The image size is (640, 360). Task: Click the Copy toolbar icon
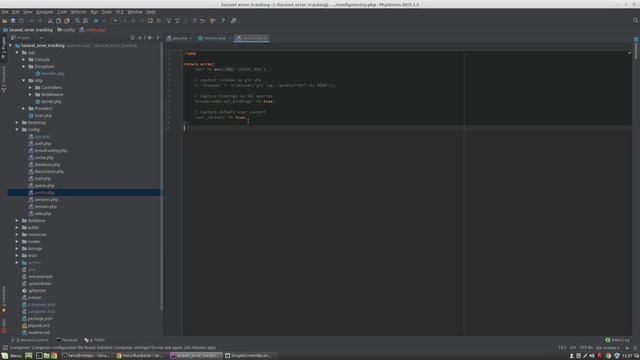(58, 20)
